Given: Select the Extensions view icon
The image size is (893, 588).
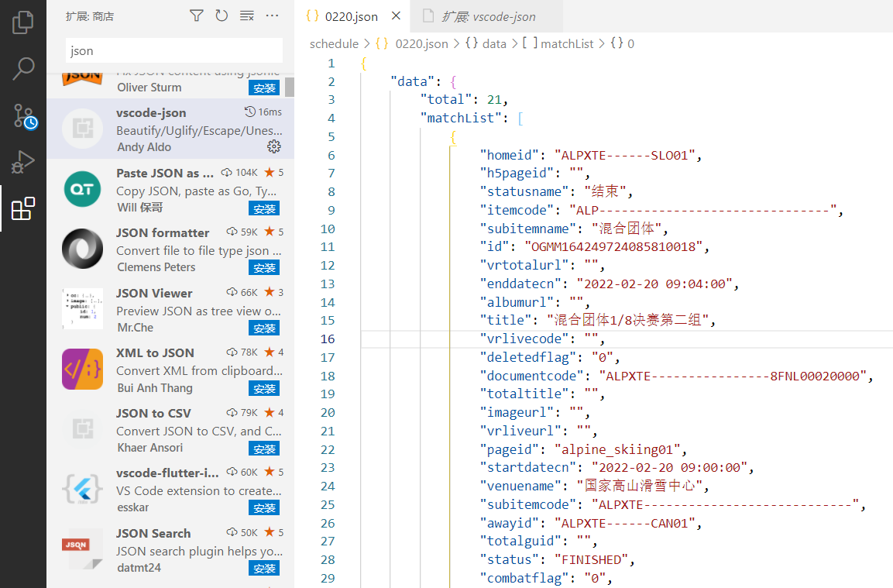Looking at the screenshot, I should coord(22,208).
